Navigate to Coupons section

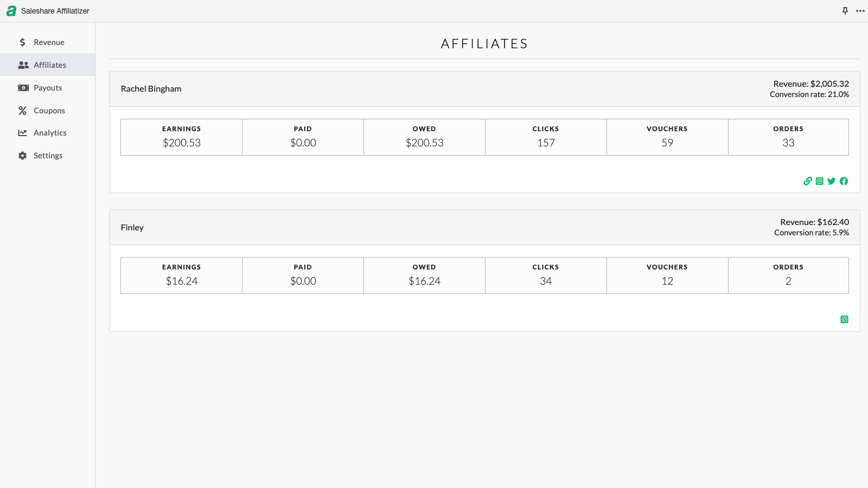(x=49, y=111)
